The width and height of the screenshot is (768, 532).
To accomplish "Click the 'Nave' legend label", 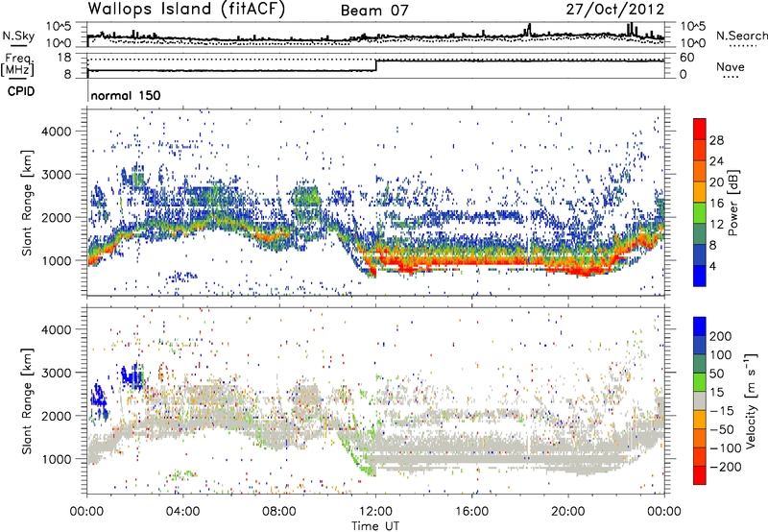I will tap(730, 67).
